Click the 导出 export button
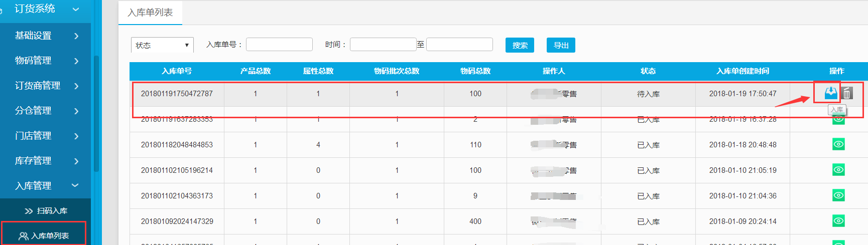Image resolution: width=868 pixels, height=245 pixels. [561, 45]
